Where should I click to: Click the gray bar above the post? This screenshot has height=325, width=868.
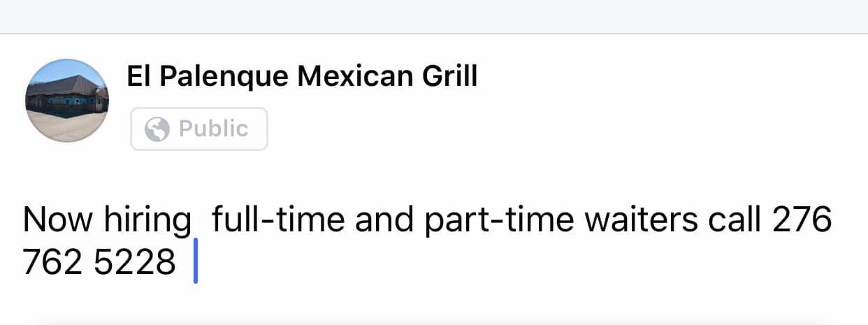pyautogui.click(x=433, y=16)
